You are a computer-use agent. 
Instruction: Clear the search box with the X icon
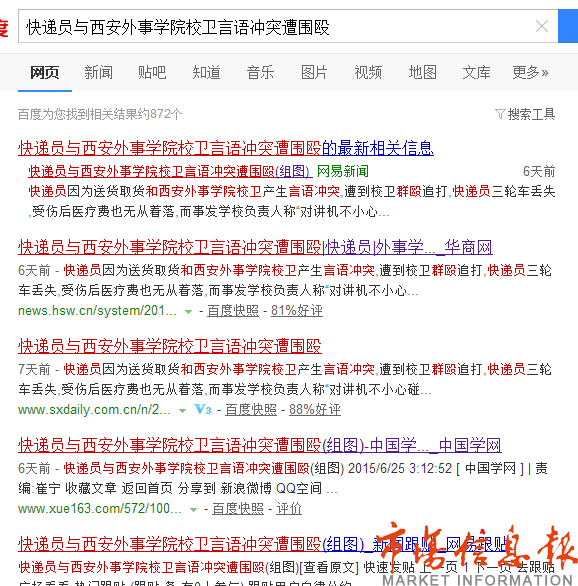pos(542,27)
